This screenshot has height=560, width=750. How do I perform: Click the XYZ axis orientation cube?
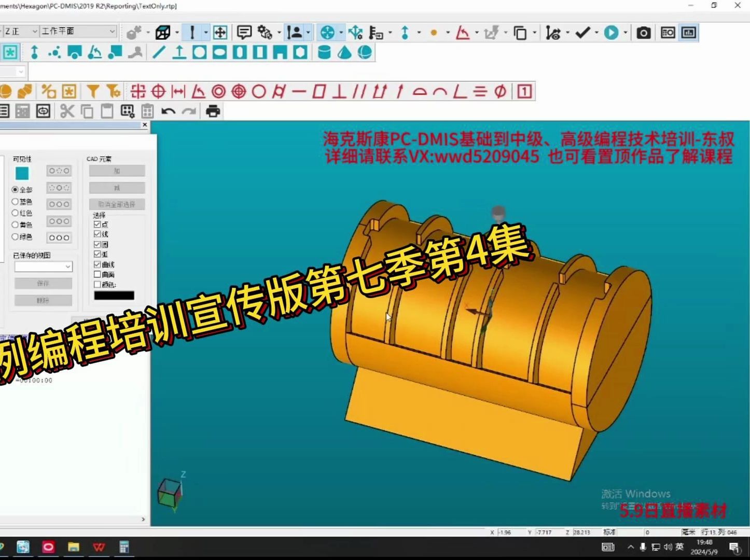(x=170, y=492)
